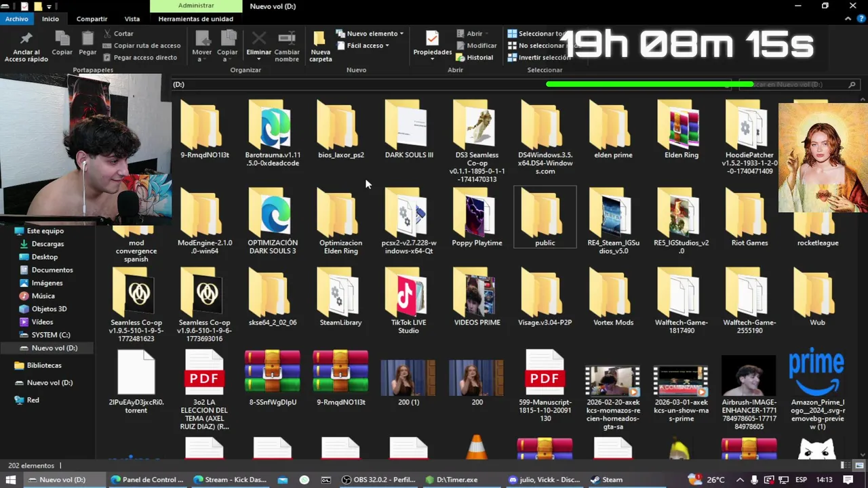Click the Nueva carpeta button
Image resolution: width=868 pixels, height=488 pixels.
[x=320, y=47]
